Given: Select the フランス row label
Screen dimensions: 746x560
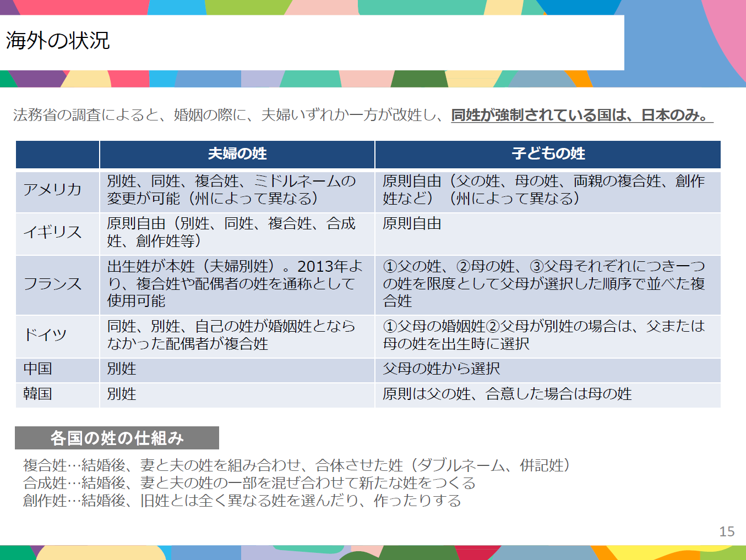Looking at the screenshot, I should click(x=52, y=284).
